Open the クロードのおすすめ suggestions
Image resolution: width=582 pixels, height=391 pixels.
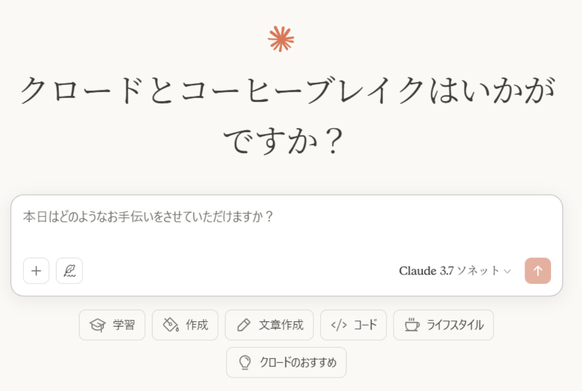[287, 362]
